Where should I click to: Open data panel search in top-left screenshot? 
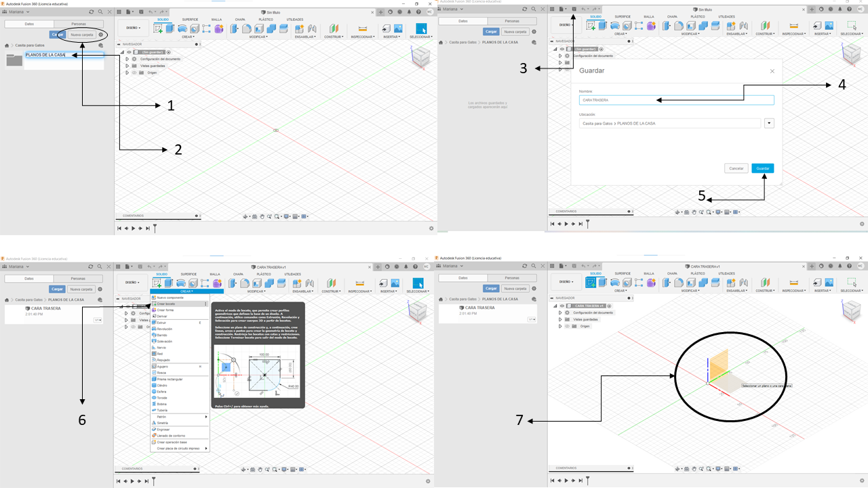point(100,12)
